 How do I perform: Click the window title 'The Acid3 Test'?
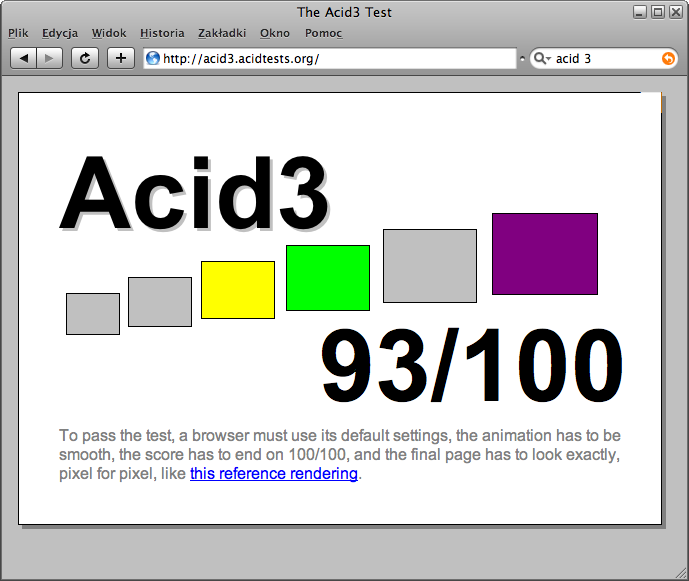pyautogui.click(x=344, y=12)
